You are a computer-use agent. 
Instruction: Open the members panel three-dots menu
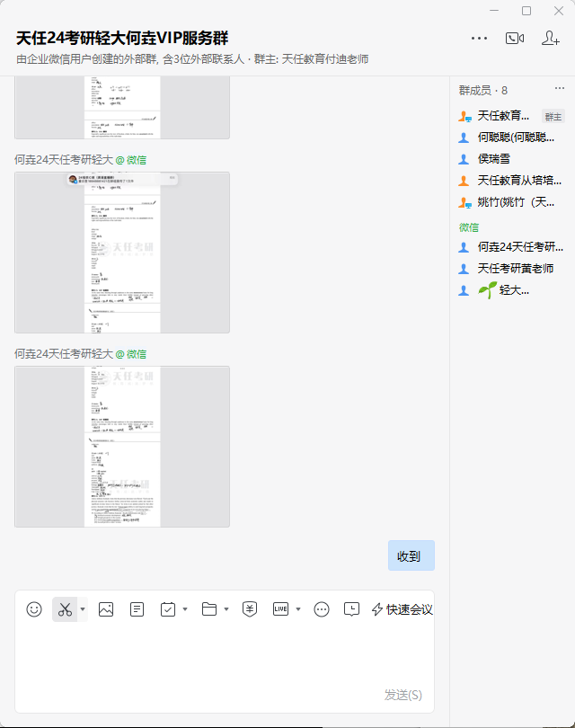point(560,88)
